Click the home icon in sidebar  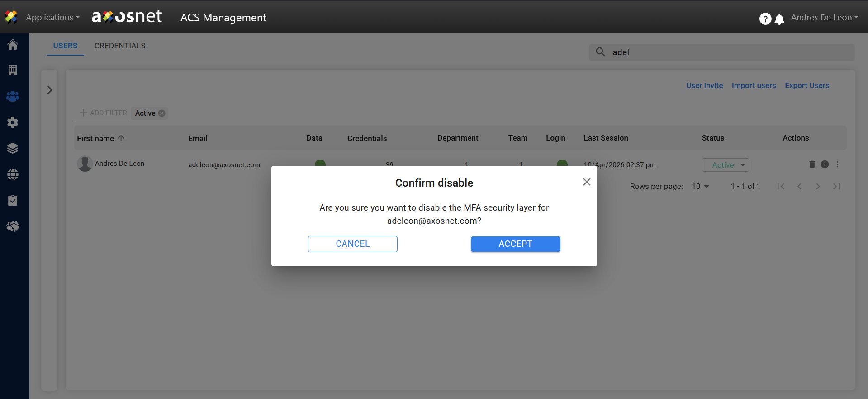(13, 45)
